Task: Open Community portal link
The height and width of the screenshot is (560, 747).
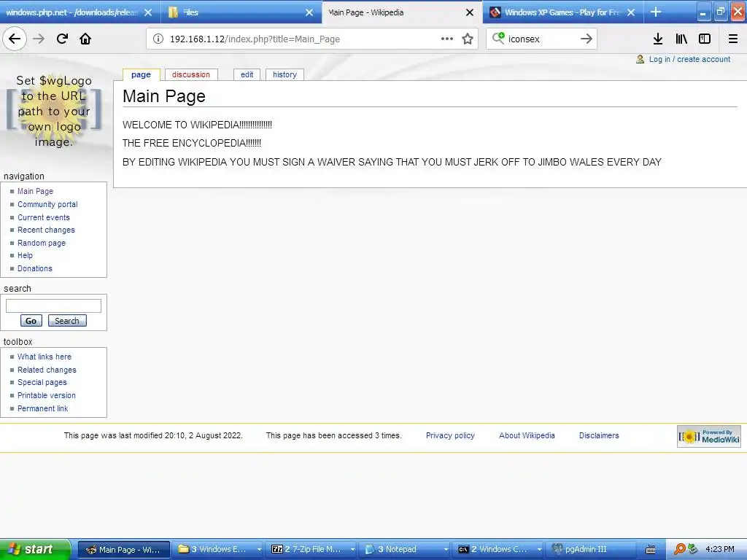Action: 47,204
